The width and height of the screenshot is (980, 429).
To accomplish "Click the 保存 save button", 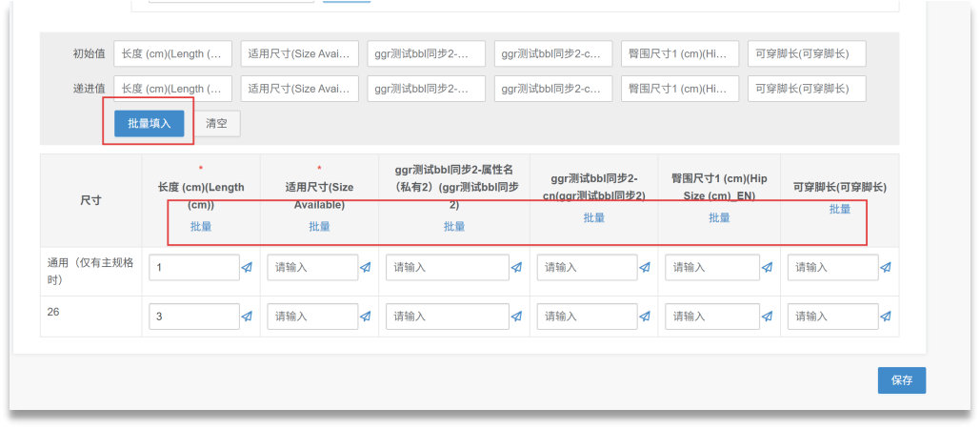I will coord(901,380).
